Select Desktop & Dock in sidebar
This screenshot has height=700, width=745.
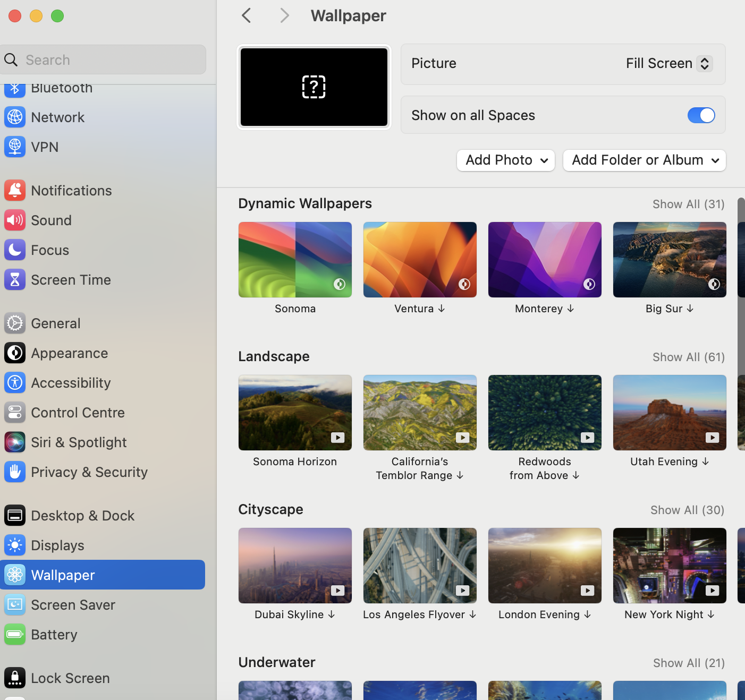82,516
